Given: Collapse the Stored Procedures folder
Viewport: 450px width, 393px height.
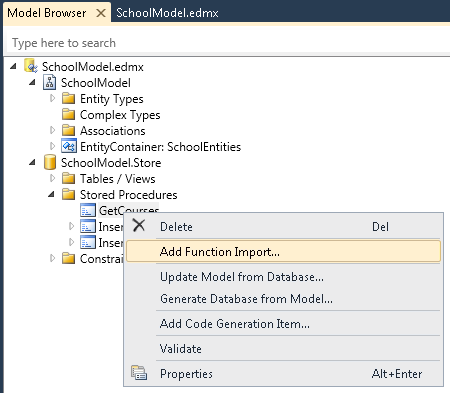Looking at the screenshot, I should point(51,194).
